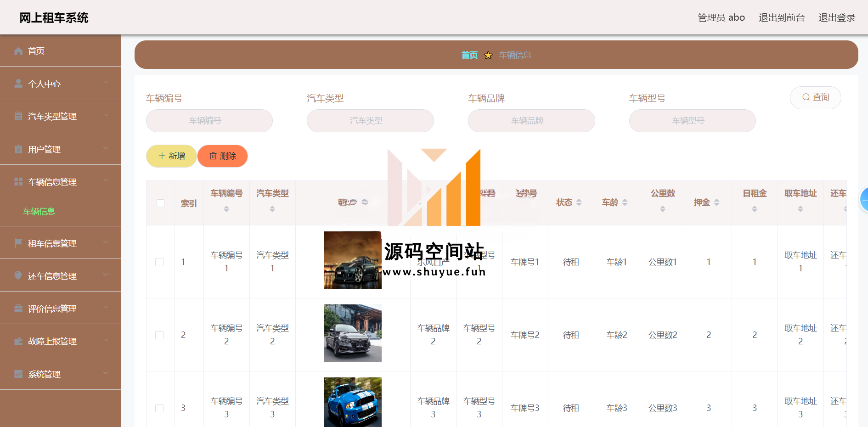This screenshot has height=427, width=868.
Task: Click the icon beside 用户管理
Action: [x=18, y=149]
